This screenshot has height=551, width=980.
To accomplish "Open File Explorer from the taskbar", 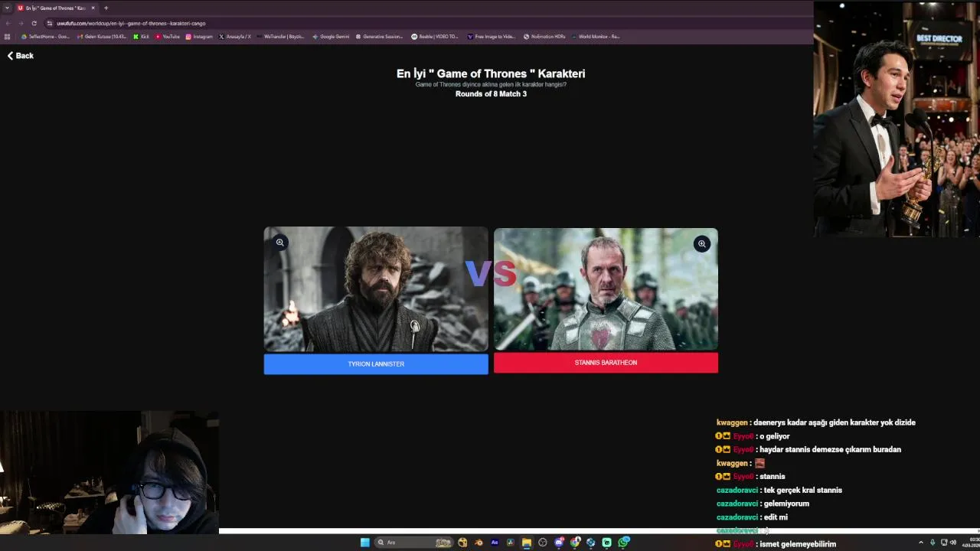I will click(527, 543).
